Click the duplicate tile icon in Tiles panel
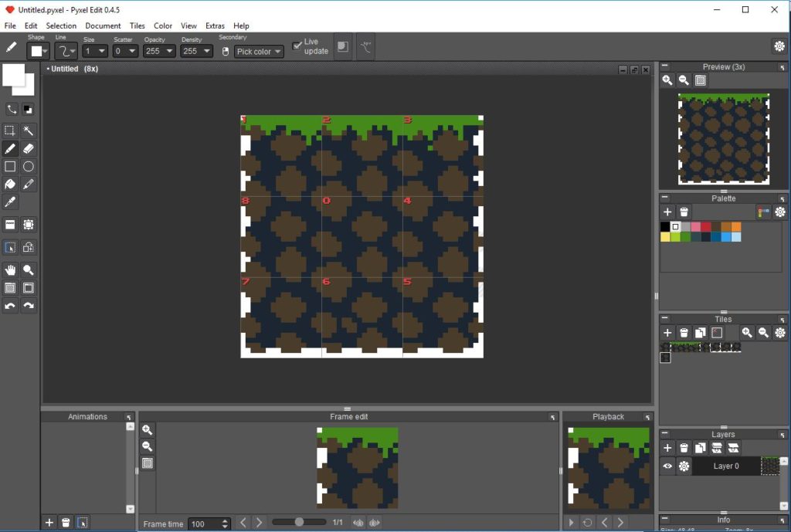Viewport: 791px width, 532px height. 701,333
